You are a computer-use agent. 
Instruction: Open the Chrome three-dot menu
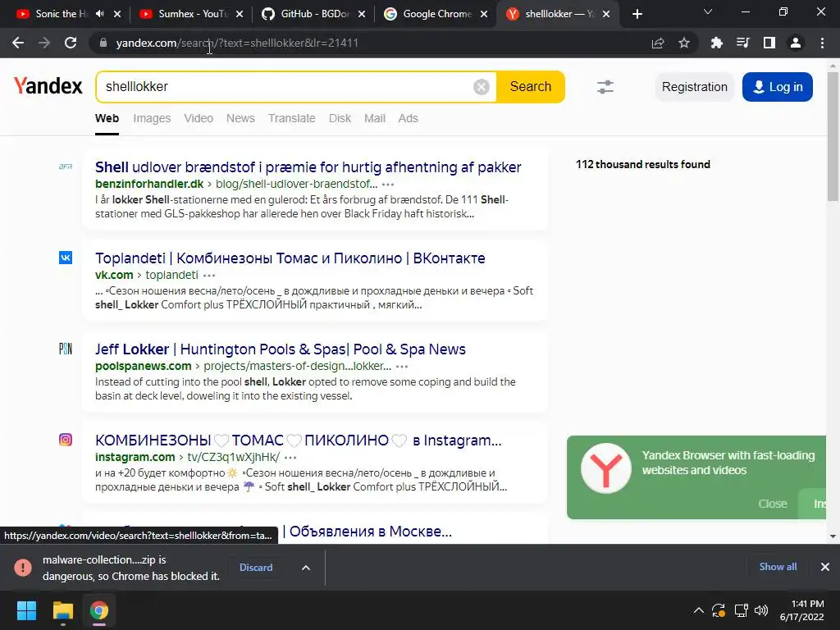click(822, 43)
